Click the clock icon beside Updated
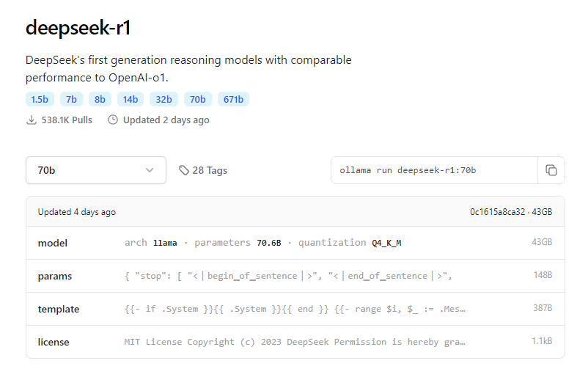 (113, 120)
